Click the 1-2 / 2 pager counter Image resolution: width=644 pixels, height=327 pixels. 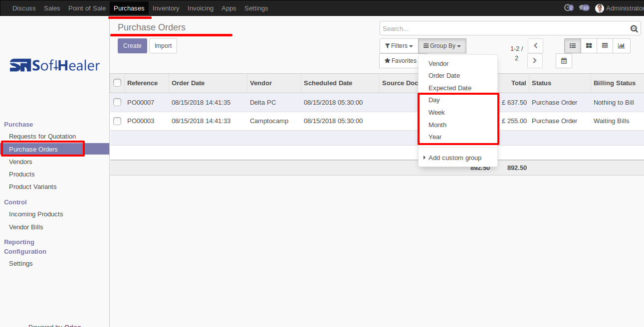[516, 53]
